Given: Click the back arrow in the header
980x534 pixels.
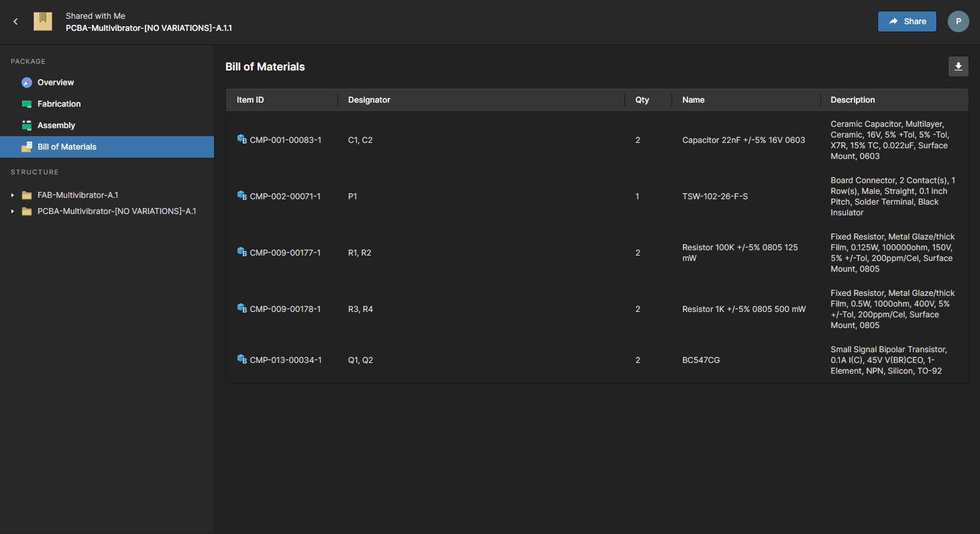Looking at the screenshot, I should pos(15,21).
